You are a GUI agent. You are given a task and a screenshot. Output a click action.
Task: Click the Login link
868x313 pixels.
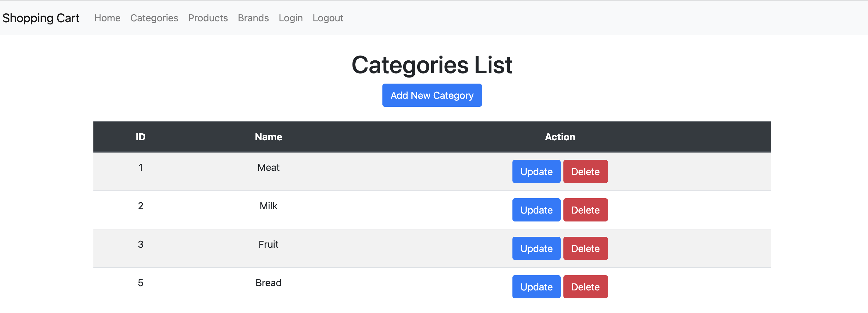291,18
